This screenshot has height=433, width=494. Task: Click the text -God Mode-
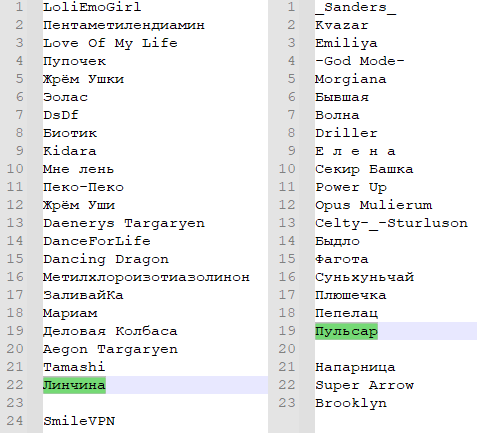tap(360, 61)
